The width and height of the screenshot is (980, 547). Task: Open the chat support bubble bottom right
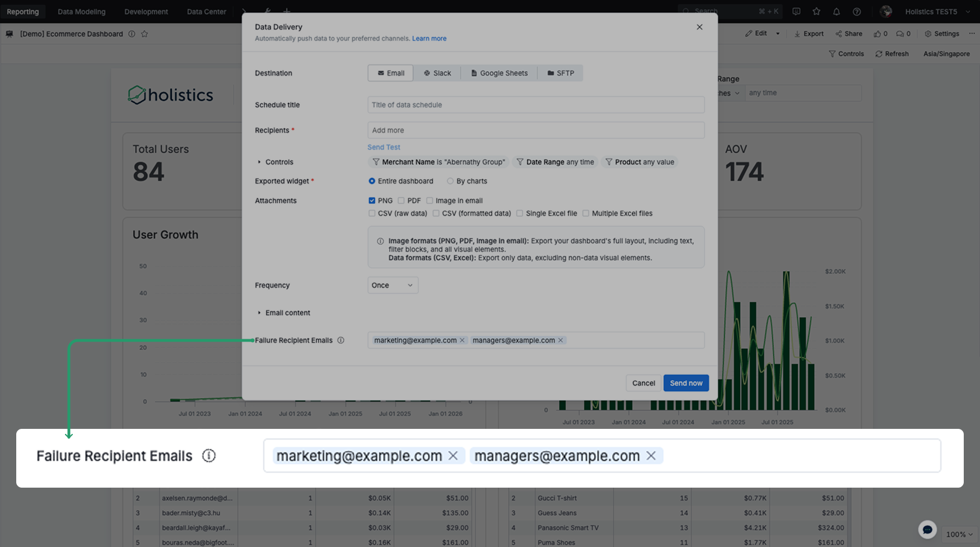tap(927, 529)
